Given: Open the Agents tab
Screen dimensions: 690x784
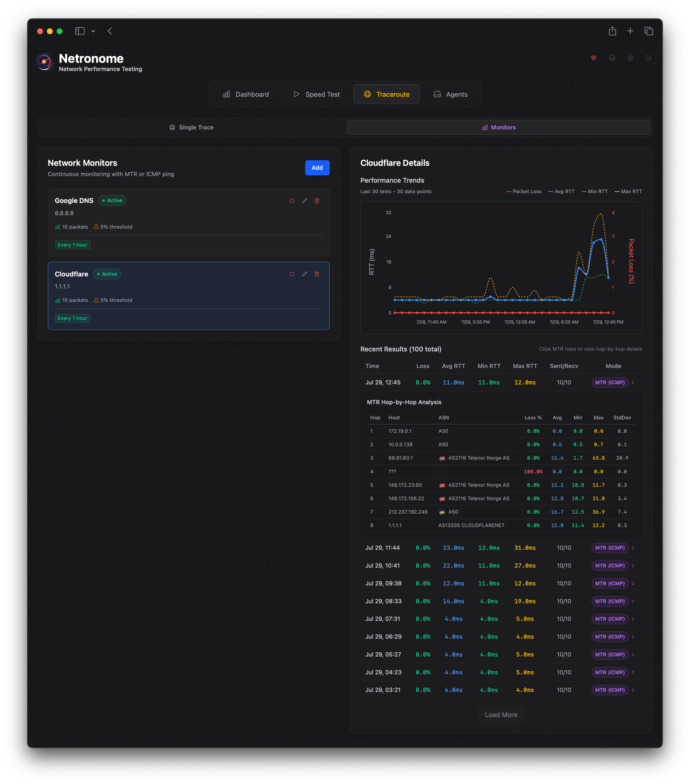Looking at the screenshot, I should tap(450, 94).
